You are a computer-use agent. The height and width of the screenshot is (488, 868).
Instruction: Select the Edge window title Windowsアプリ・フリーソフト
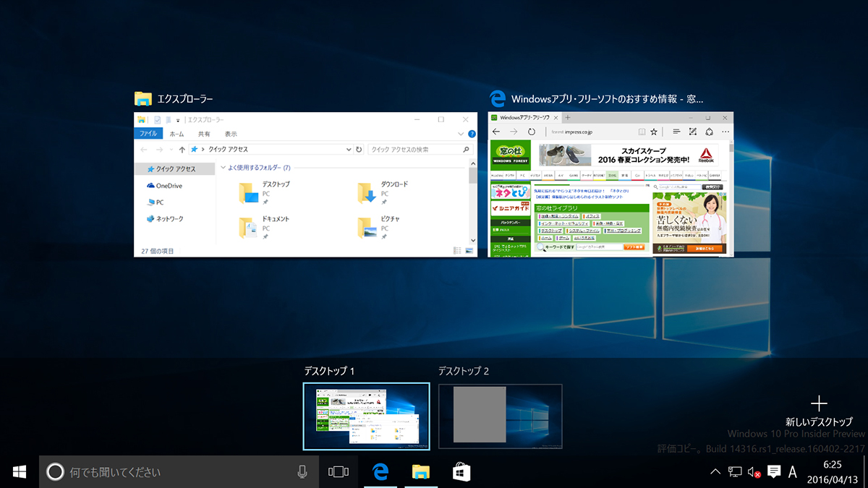(608, 99)
